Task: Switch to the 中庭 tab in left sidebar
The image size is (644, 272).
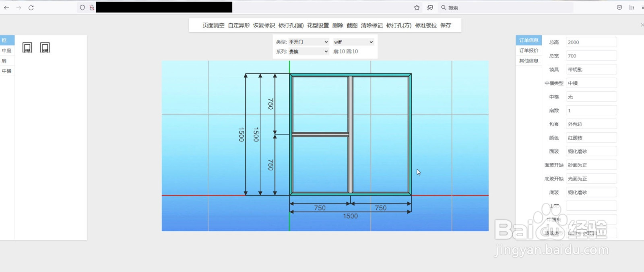Action: coord(7,51)
